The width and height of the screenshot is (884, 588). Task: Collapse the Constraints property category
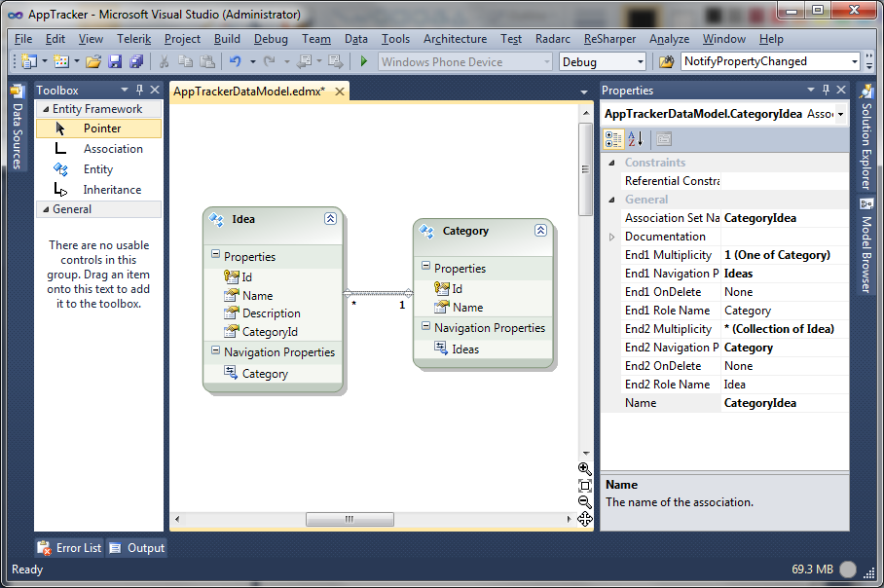(611, 163)
